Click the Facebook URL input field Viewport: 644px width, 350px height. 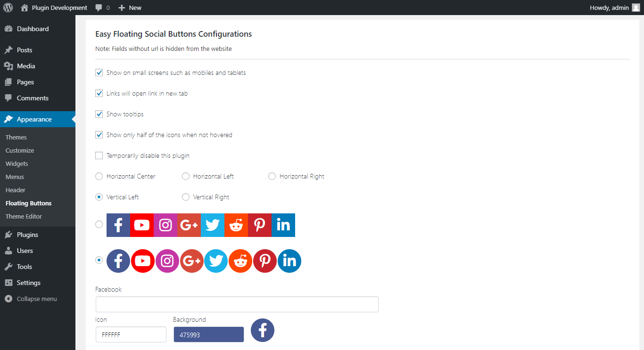coord(237,304)
